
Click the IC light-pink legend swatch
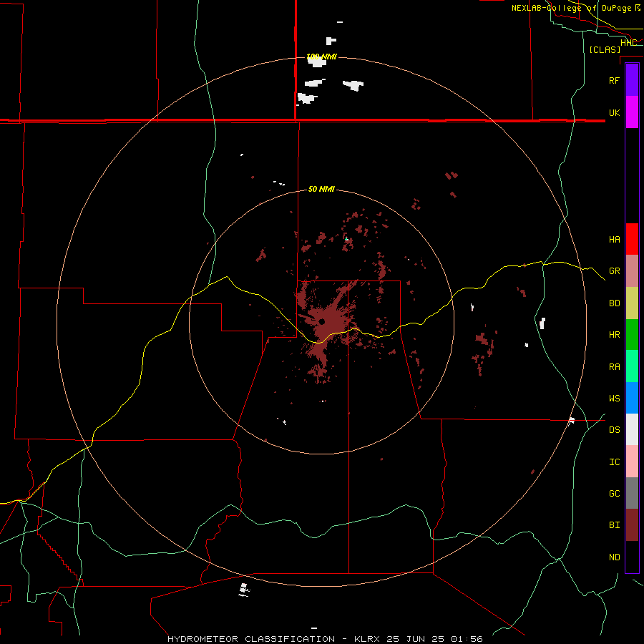pos(632,462)
